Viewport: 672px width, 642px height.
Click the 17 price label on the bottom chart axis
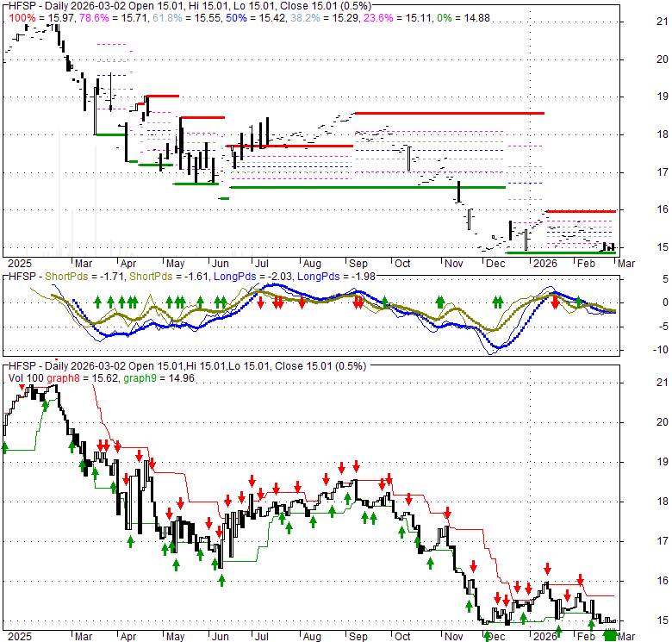coord(663,541)
